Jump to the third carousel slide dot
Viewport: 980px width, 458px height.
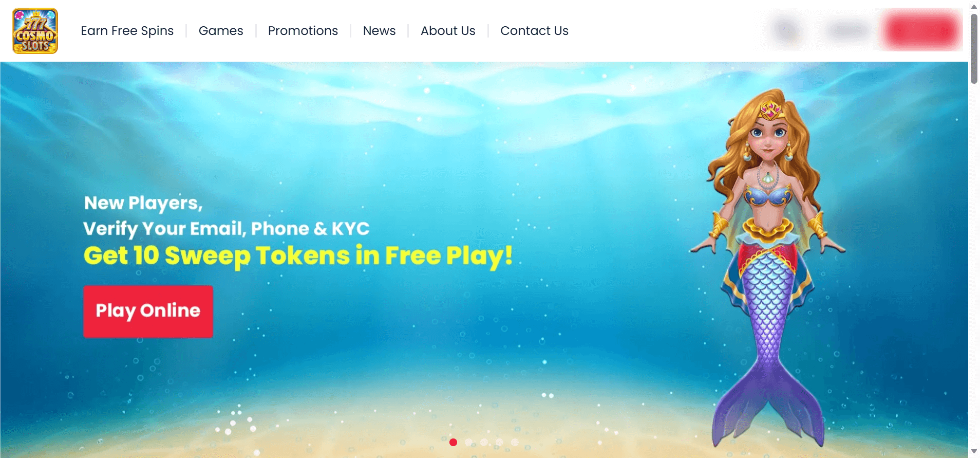click(484, 442)
